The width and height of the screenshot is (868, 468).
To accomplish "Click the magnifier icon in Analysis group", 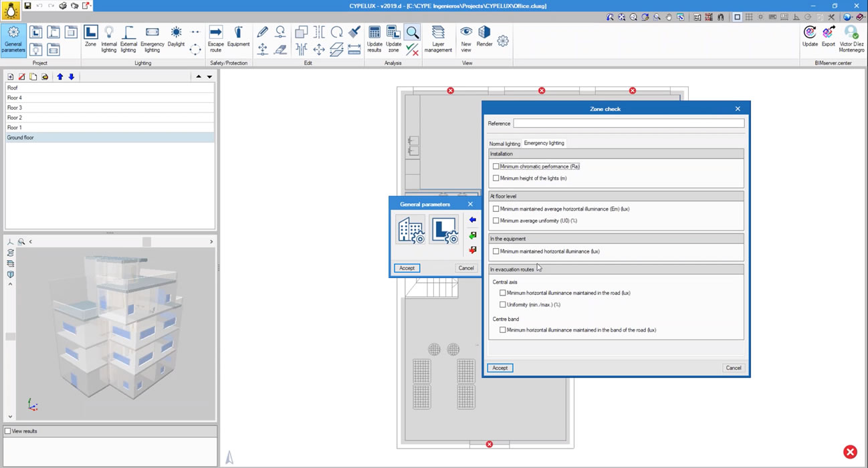I will pos(413,32).
